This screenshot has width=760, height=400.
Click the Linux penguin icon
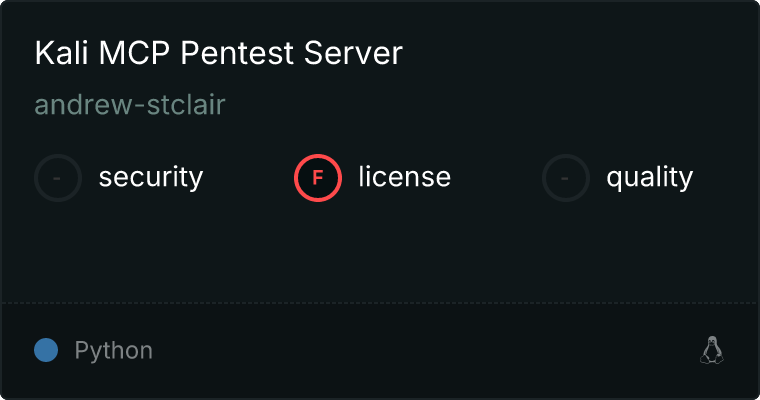[711, 350]
